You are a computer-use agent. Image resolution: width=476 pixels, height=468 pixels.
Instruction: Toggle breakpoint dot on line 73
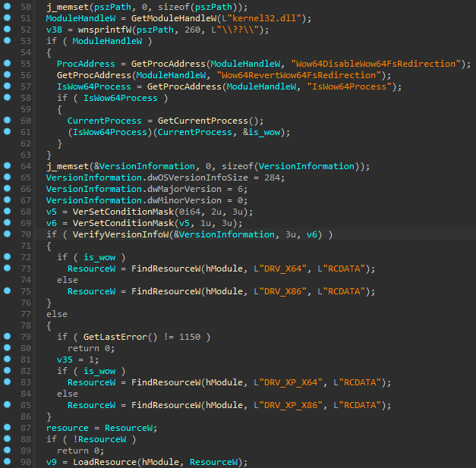pyautogui.click(x=7, y=268)
